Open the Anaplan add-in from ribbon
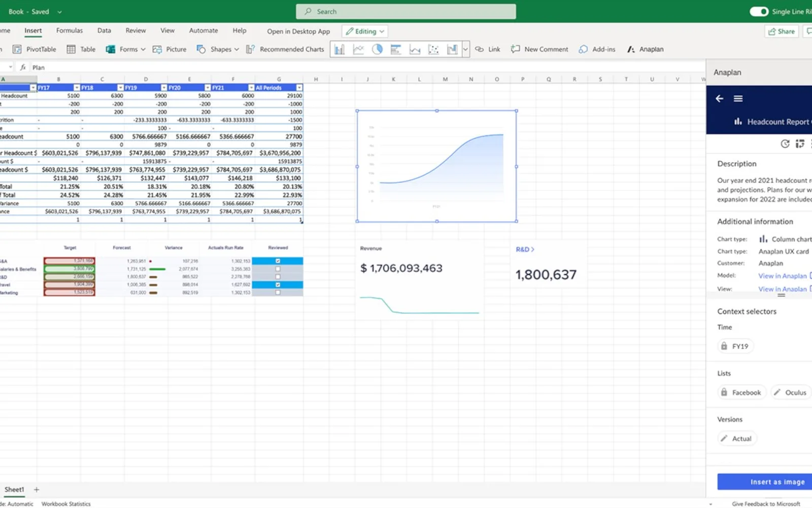The width and height of the screenshot is (812, 508). [x=645, y=49]
